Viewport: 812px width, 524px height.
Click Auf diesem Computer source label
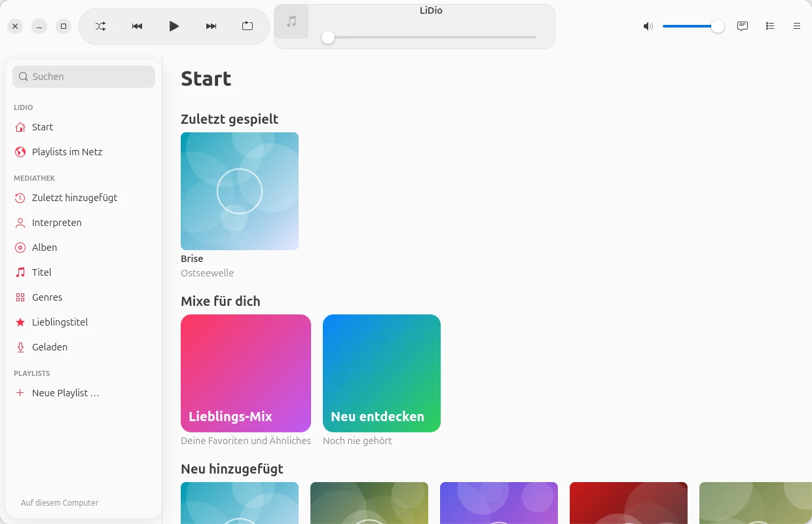(60, 503)
